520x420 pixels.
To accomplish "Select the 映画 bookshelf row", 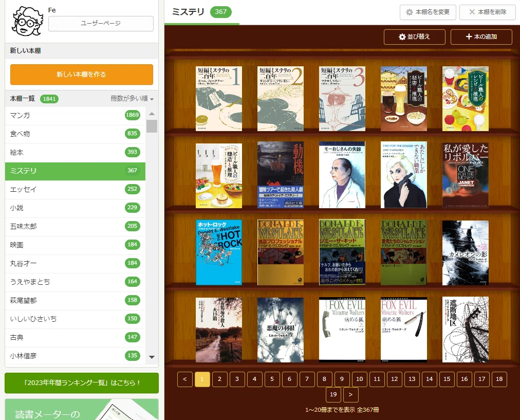I will click(76, 246).
